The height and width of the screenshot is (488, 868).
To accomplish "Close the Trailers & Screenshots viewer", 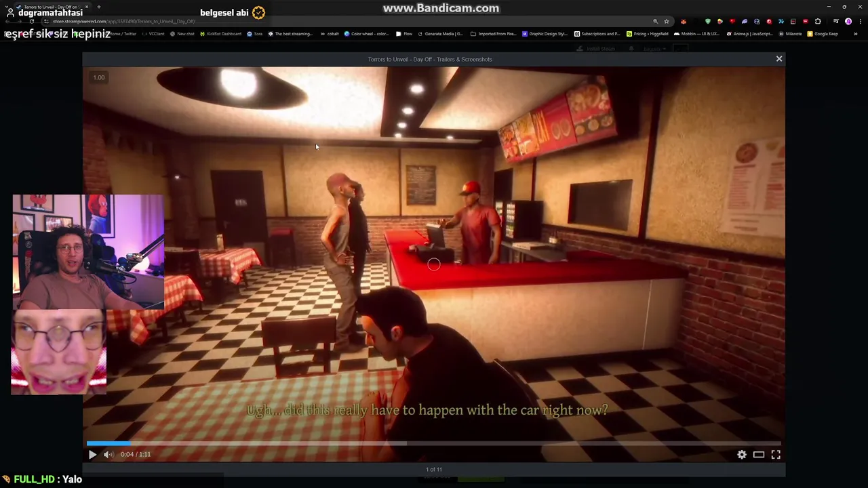I will click(x=779, y=59).
